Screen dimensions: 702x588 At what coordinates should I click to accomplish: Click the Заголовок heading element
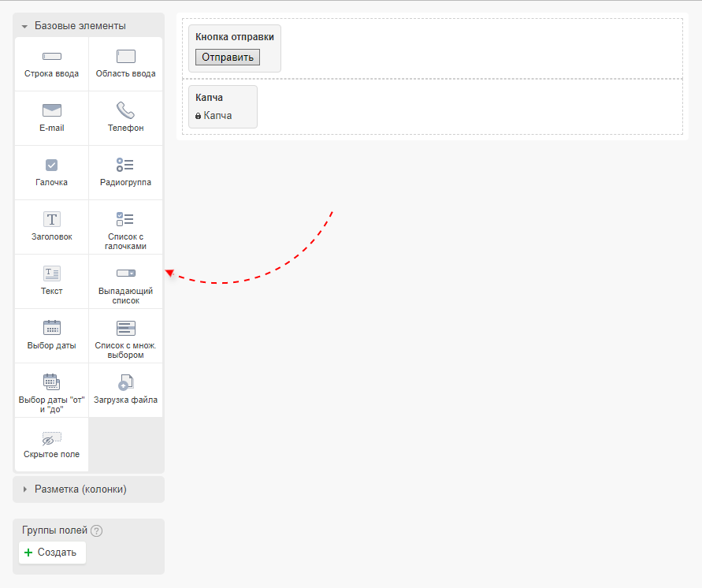click(x=52, y=227)
